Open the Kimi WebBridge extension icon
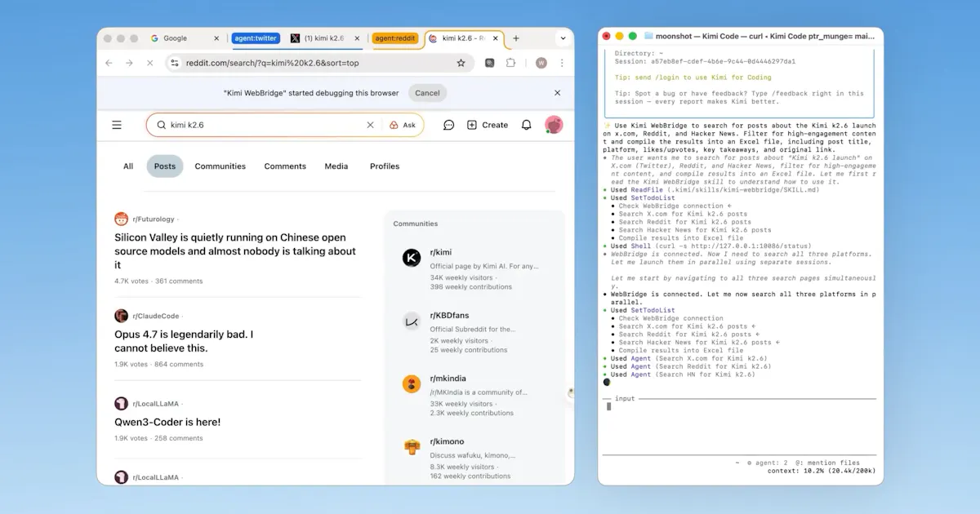This screenshot has height=514, width=980. tap(490, 63)
